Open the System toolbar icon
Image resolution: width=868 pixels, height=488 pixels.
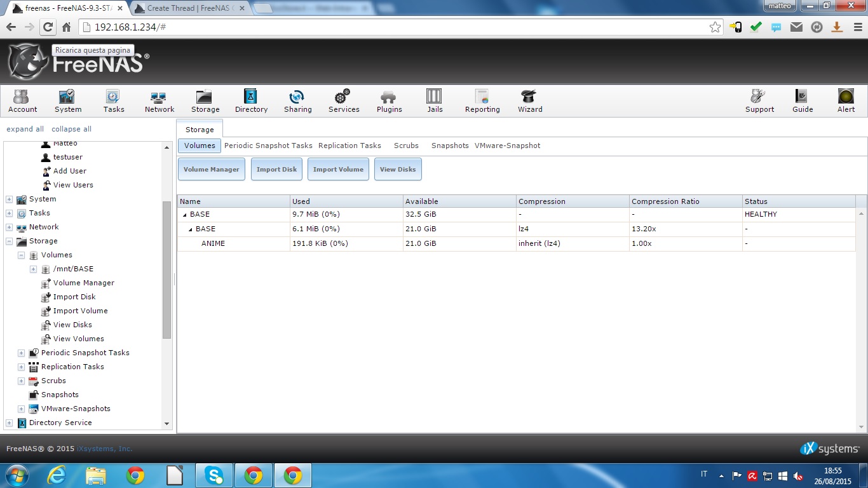(67, 100)
